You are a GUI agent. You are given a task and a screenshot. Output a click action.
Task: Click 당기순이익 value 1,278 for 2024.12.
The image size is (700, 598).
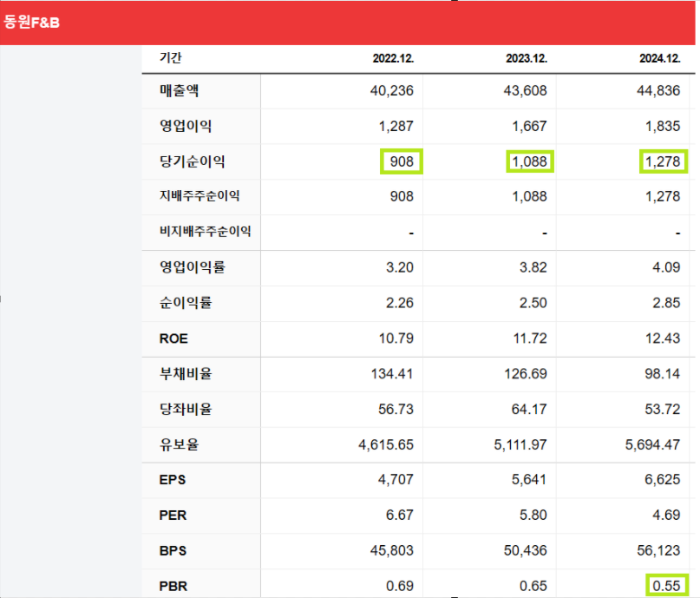tap(664, 161)
